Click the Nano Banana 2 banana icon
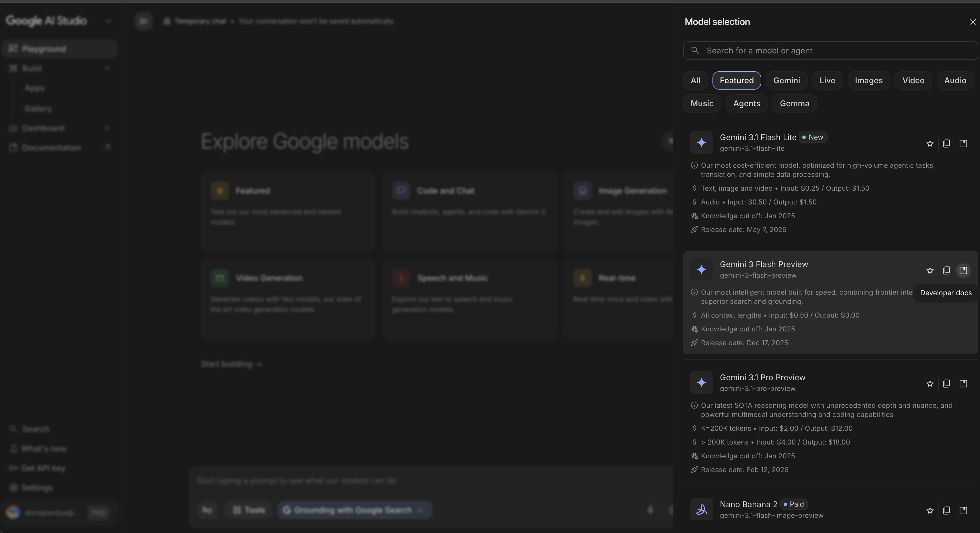 pos(702,509)
